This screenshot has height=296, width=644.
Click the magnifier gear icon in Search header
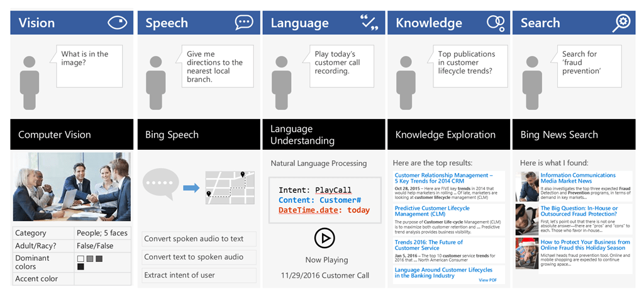click(x=621, y=23)
